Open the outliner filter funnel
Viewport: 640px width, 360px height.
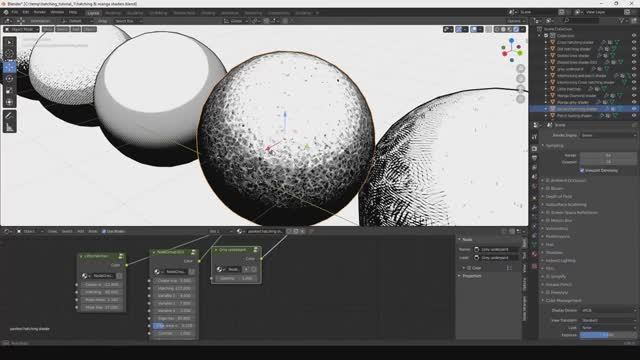[x=622, y=20]
